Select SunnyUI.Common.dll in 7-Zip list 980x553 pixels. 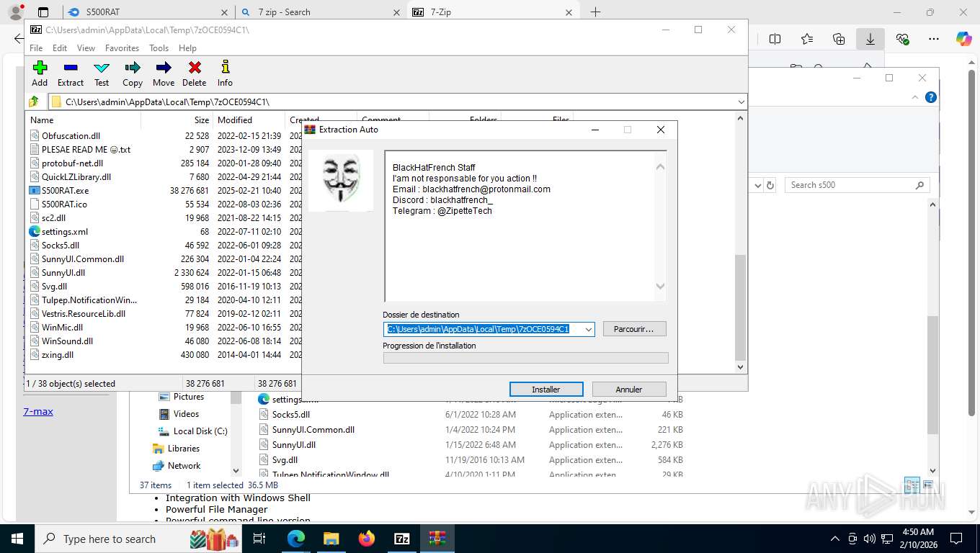82,258
